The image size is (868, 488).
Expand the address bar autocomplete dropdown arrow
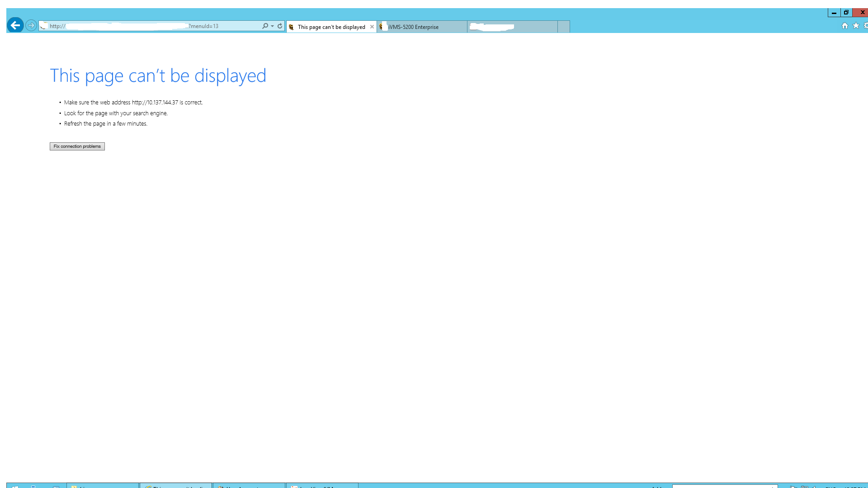[x=272, y=26]
